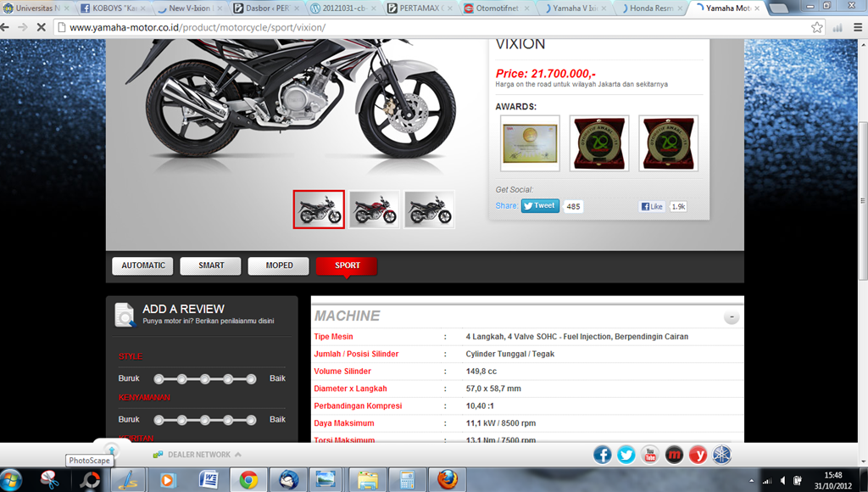Collapse the Machine specifications section
Viewport: 868px width, 492px height.
tap(731, 317)
